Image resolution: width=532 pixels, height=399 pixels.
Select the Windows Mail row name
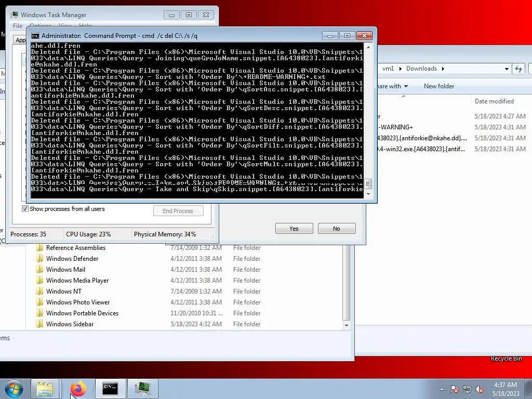(66, 270)
